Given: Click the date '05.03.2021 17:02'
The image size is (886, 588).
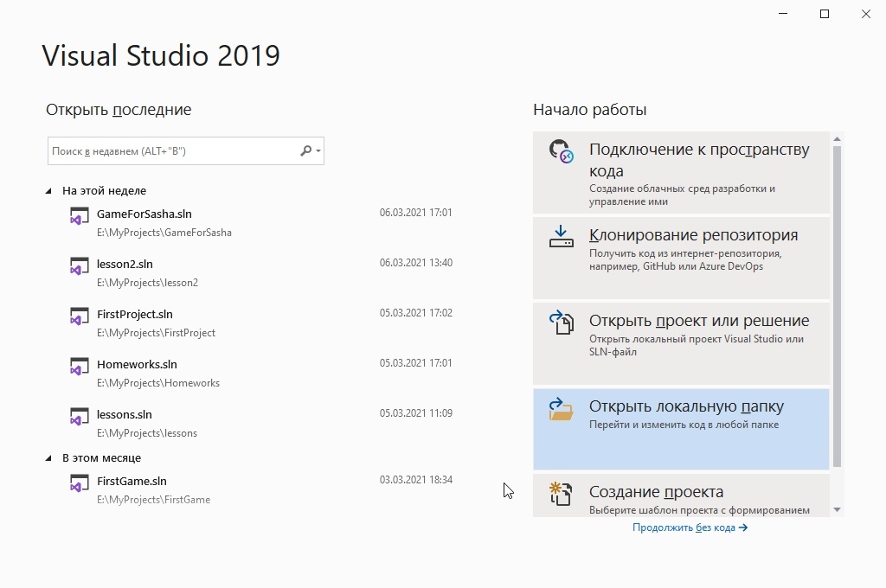Looking at the screenshot, I should point(416,313).
